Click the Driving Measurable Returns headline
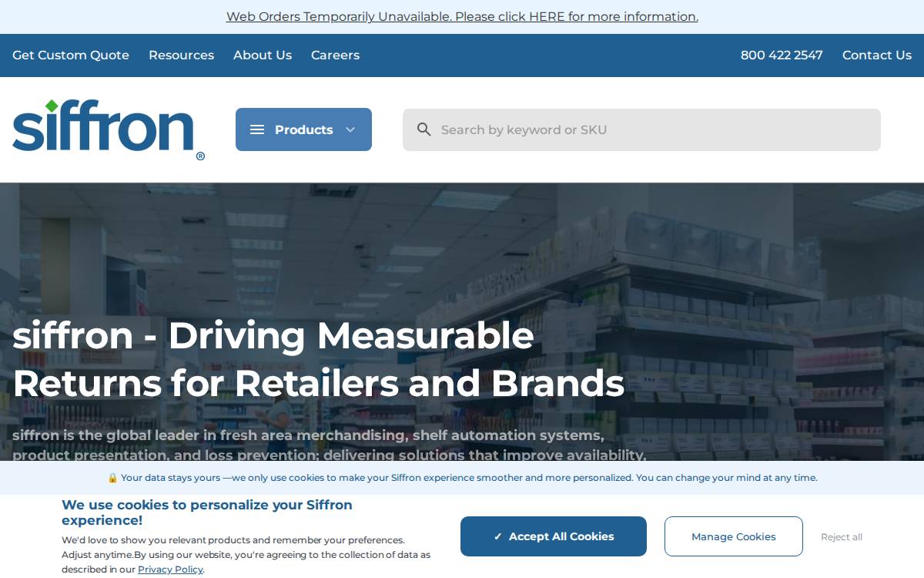The width and height of the screenshot is (924, 578). [x=318, y=359]
